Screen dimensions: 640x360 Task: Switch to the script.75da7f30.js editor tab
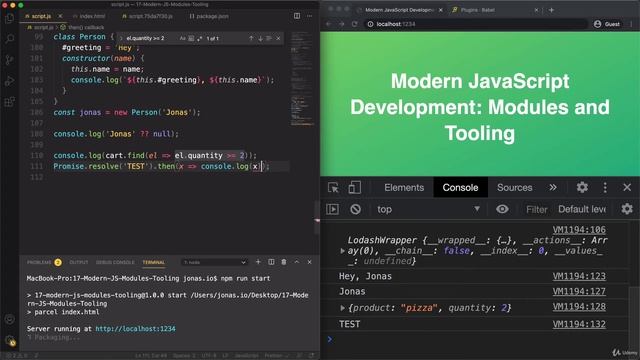[147, 16]
